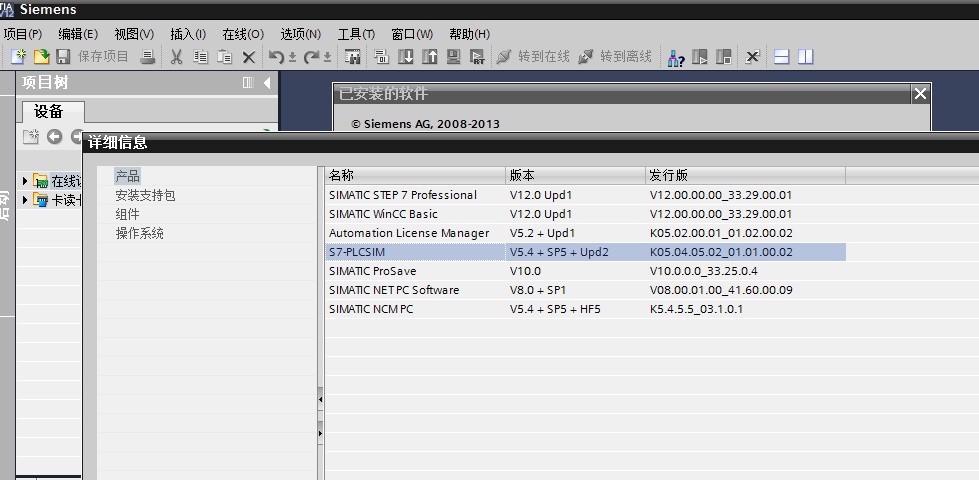
Task: Select the SIMATIC NET PC Software row
Action: [x=586, y=290]
